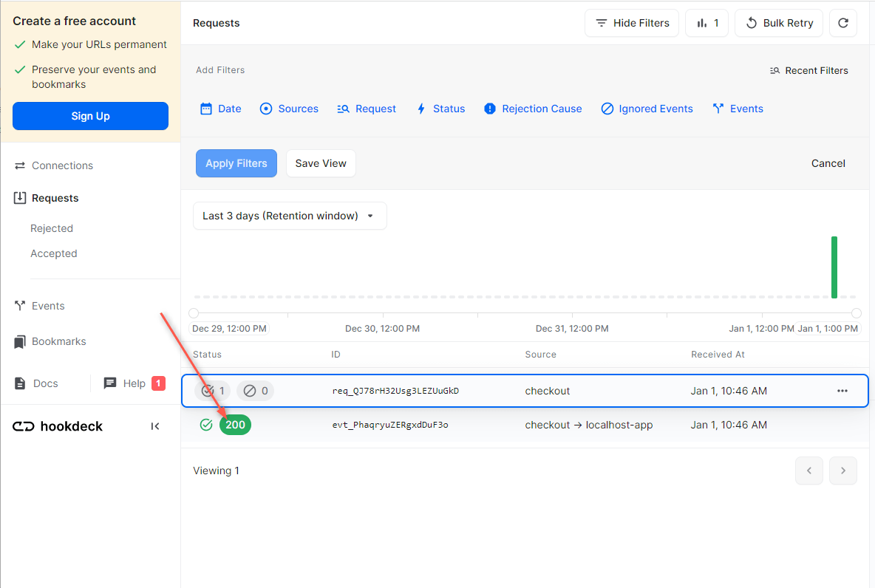Toggle the Rejection Cause filter

click(533, 109)
